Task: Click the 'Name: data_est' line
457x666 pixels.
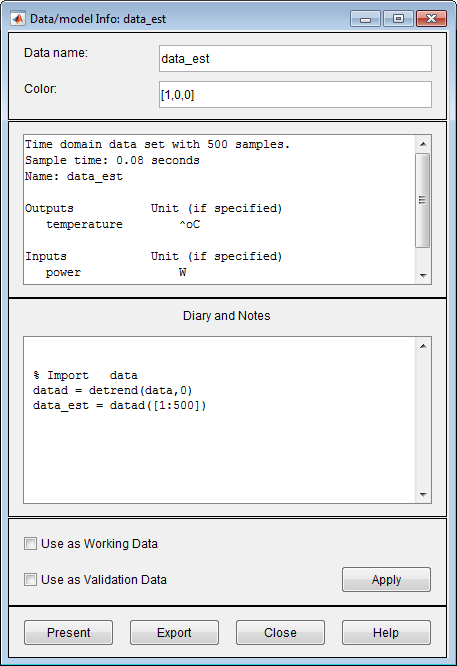Action: click(73, 176)
